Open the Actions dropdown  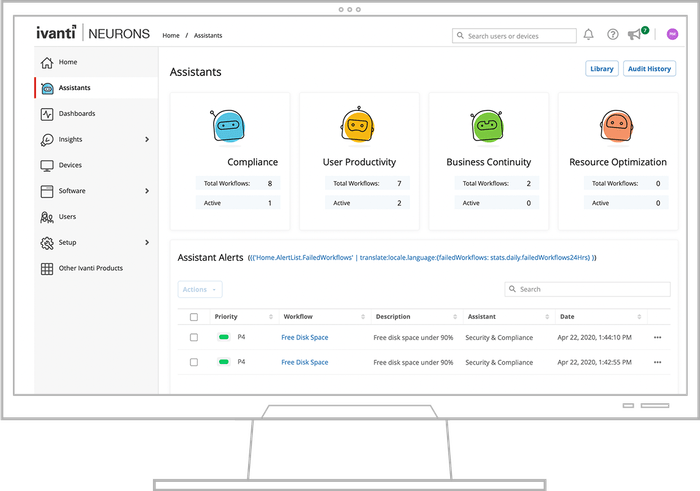pos(199,289)
